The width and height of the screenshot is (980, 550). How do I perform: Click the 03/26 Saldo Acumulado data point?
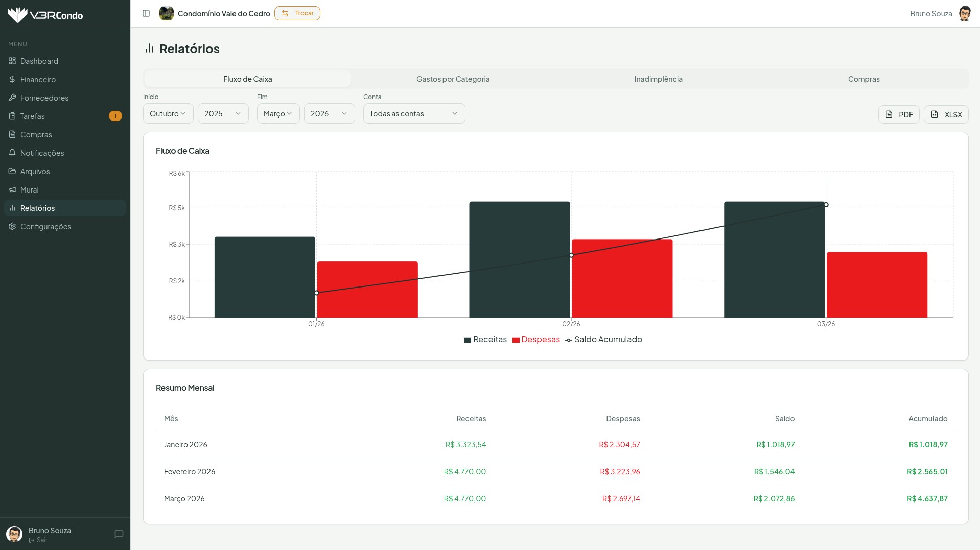point(826,205)
